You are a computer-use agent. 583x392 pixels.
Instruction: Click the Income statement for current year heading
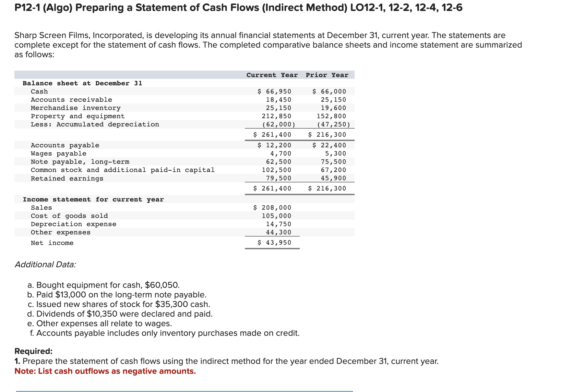(93, 199)
